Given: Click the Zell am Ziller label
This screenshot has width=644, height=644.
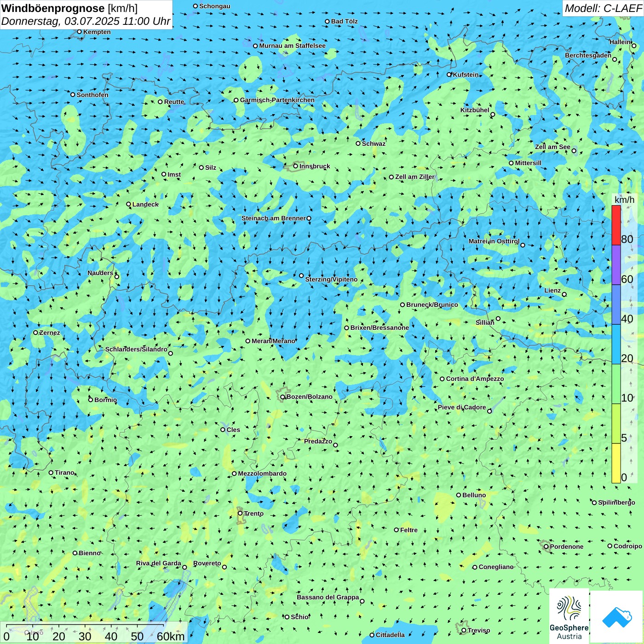Looking at the screenshot, I should pos(415,177).
